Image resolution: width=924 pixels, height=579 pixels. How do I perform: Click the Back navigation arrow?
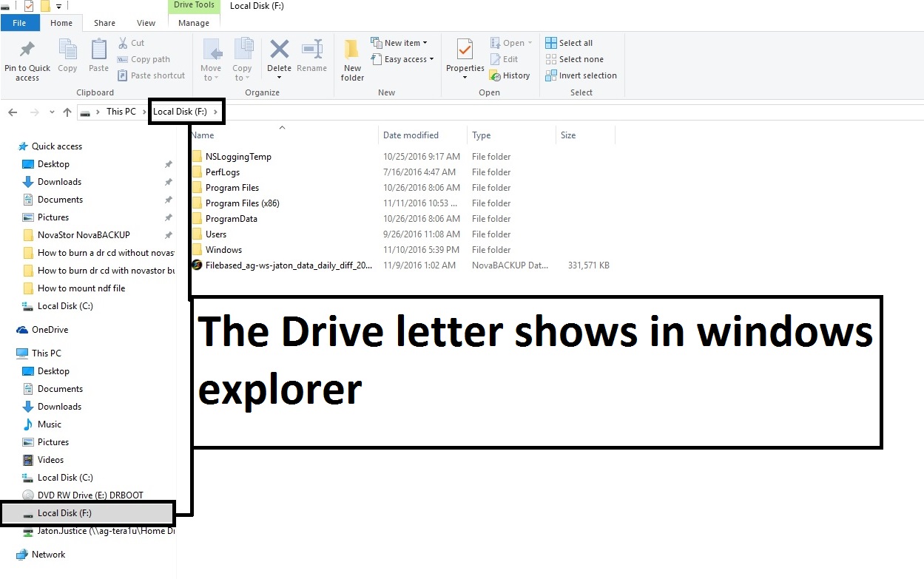click(13, 112)
